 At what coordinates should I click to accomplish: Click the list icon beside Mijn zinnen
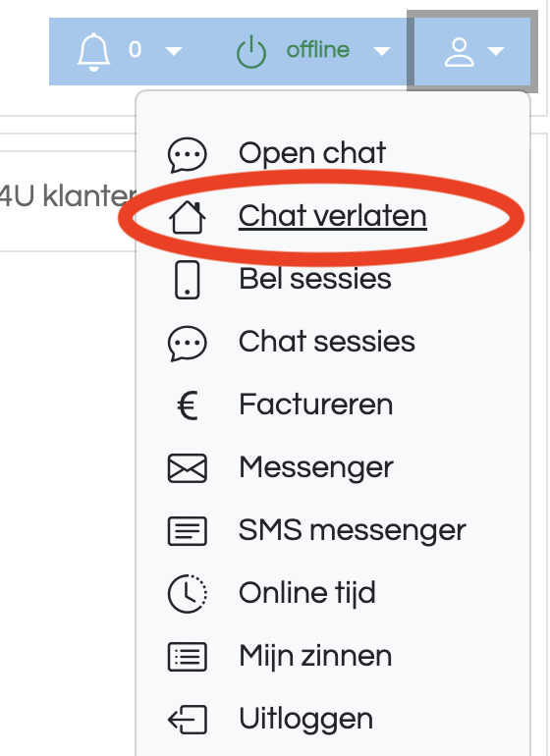tap(188, 656)
